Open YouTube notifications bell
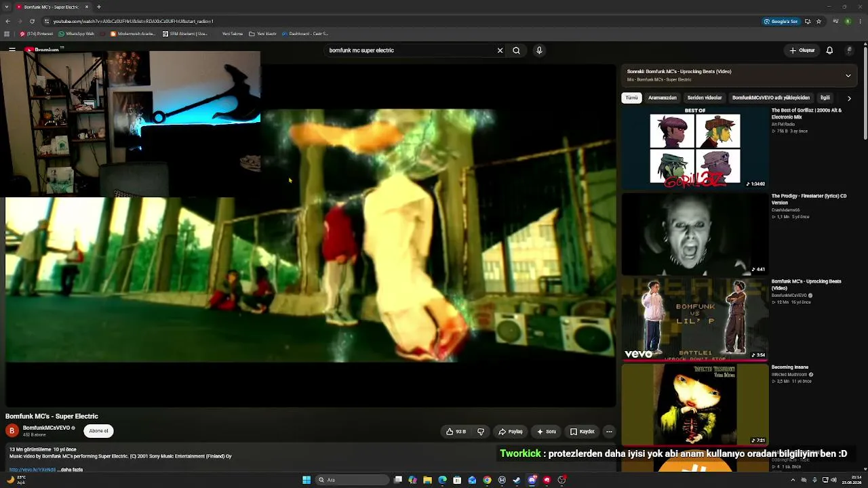 [829, 50]
